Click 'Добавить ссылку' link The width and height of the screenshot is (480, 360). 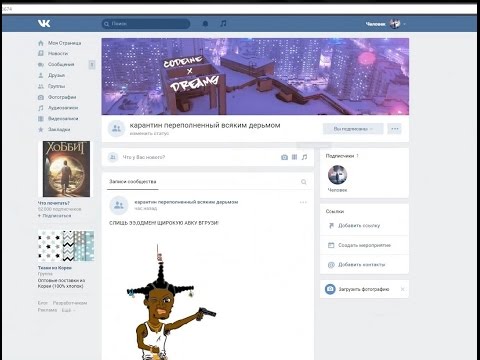[x=359, y=226]
